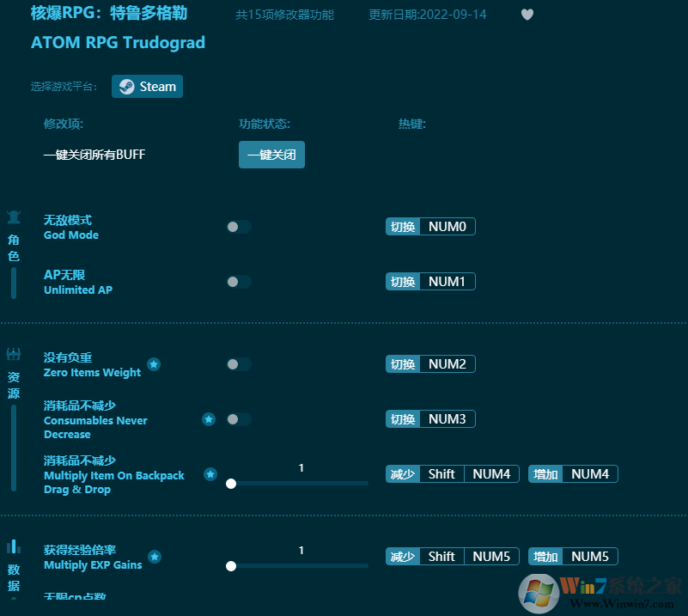Click star icon beside Zero Items Weight
The width and height of the screenshot is (688, 616).
pyautogui.click(x=154, y=364)
